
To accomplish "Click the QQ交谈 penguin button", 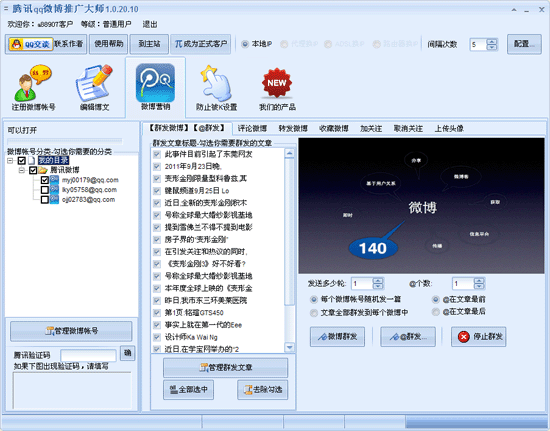I will (31, 44).
